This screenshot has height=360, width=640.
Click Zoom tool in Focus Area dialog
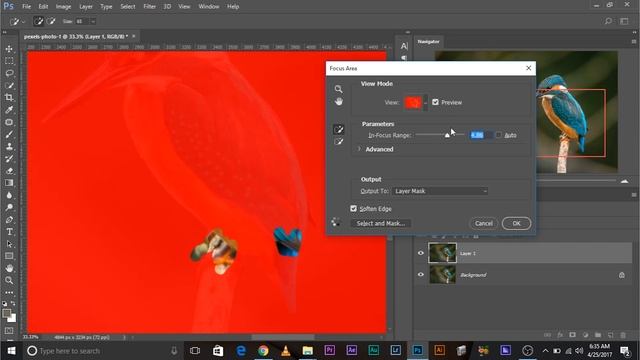tap(338, 89)
